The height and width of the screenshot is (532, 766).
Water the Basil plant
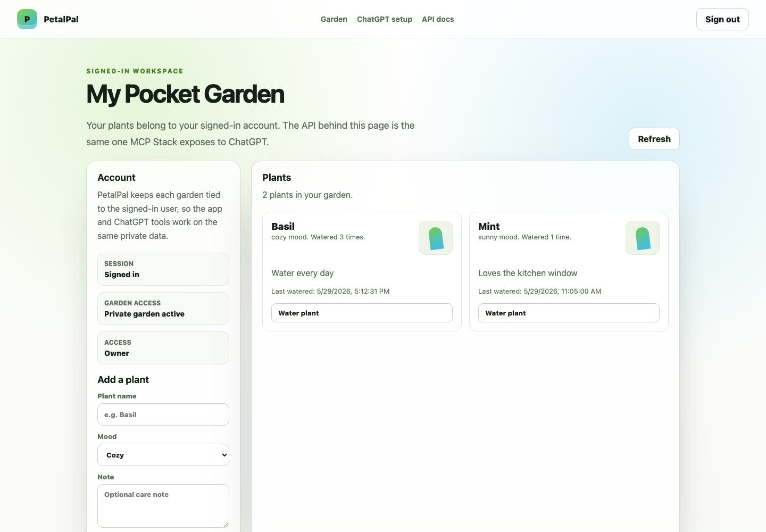pos(362,313)
